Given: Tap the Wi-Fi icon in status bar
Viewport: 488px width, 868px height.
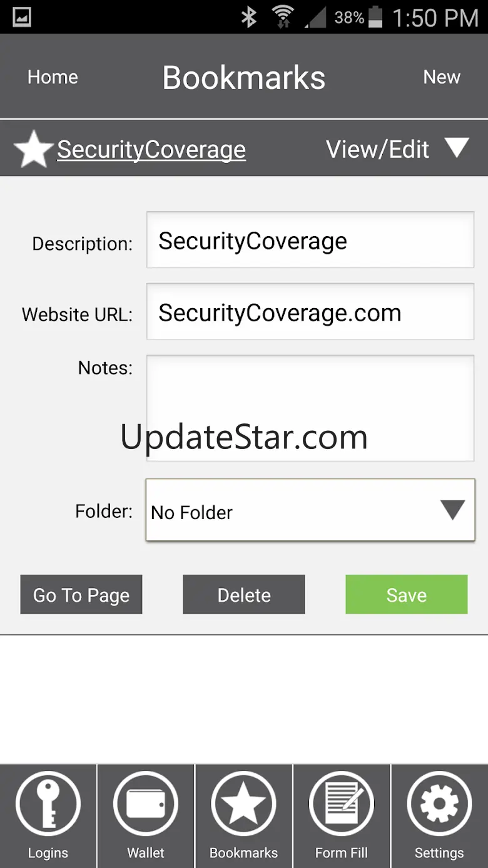Looking at the screenshot, I should (283, 17).
